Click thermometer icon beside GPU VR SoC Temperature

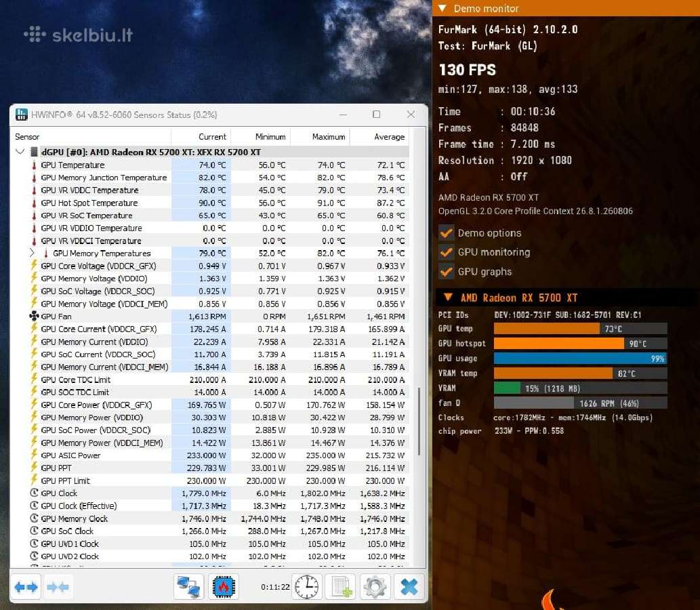tap(34, 216)
